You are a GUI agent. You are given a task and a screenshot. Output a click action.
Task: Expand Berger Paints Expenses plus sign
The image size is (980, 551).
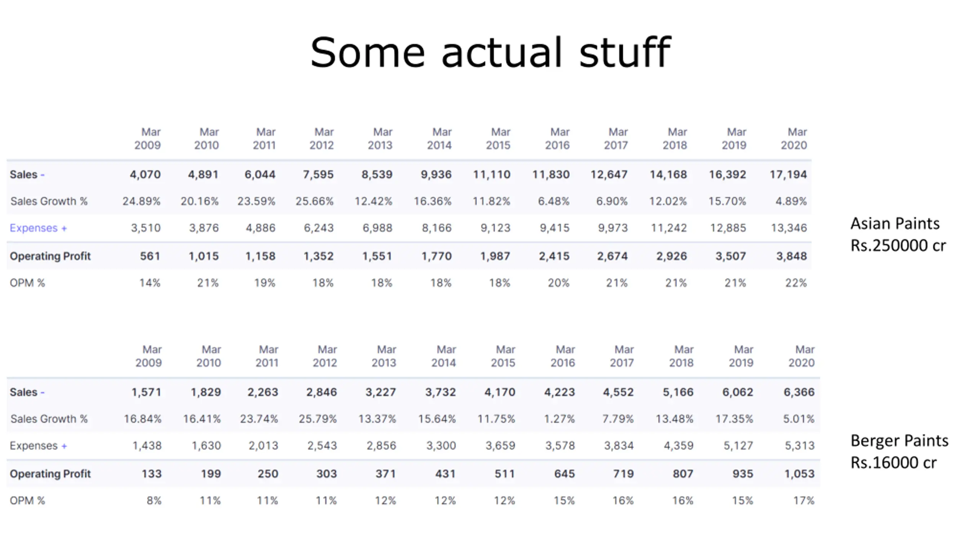click(x=64, y=446)
